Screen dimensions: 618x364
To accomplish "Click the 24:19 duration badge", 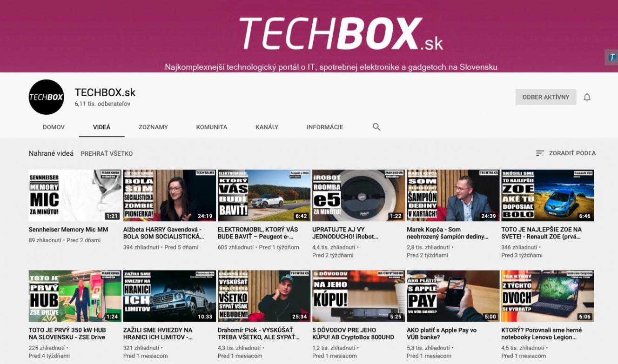I will click(205, 216).
